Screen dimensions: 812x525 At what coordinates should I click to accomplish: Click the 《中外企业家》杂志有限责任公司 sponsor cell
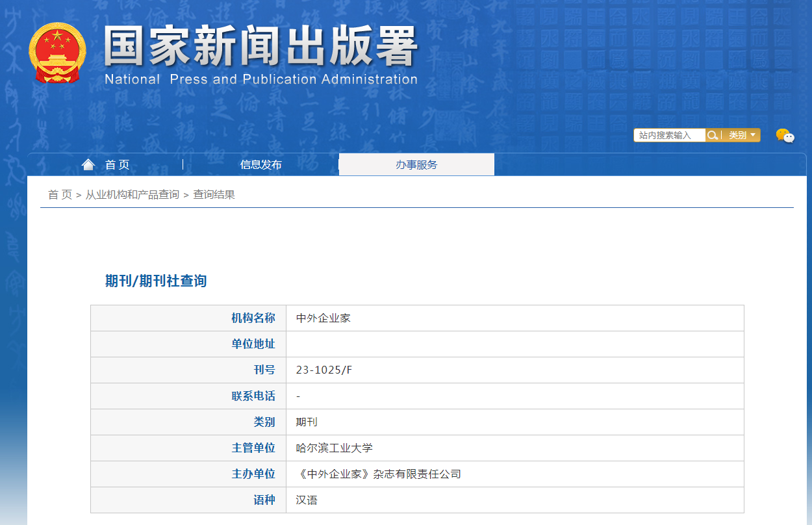pos(378,474)
